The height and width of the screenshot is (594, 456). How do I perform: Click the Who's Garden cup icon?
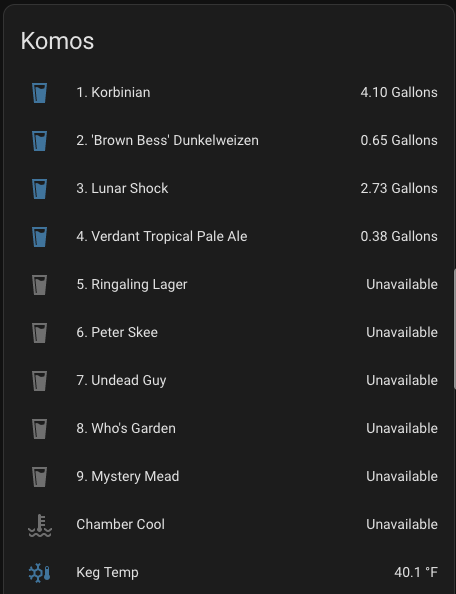point(39,429)
